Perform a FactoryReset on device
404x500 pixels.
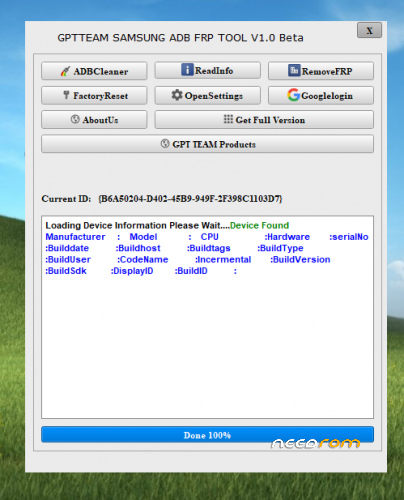point(94,96)
